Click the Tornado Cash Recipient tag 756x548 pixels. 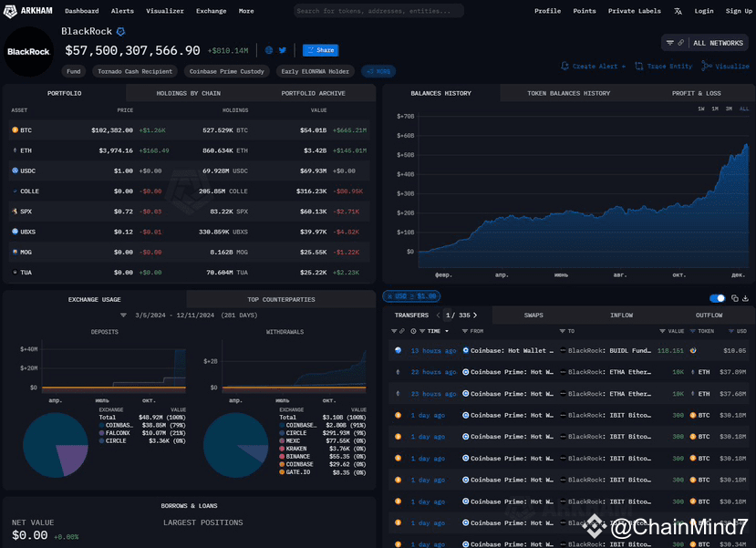[135, 71]
